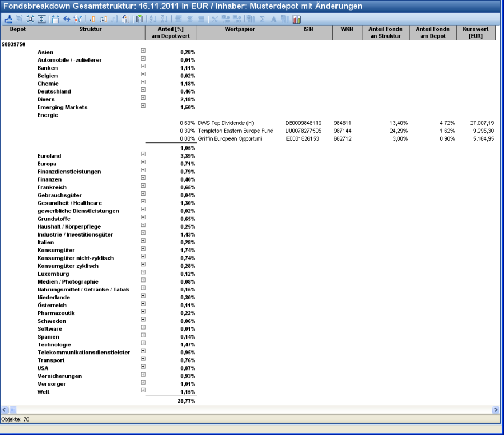Click the sum (Σ) toolbar icon
This screenshot has height=435, width=504.
(262, 19)
